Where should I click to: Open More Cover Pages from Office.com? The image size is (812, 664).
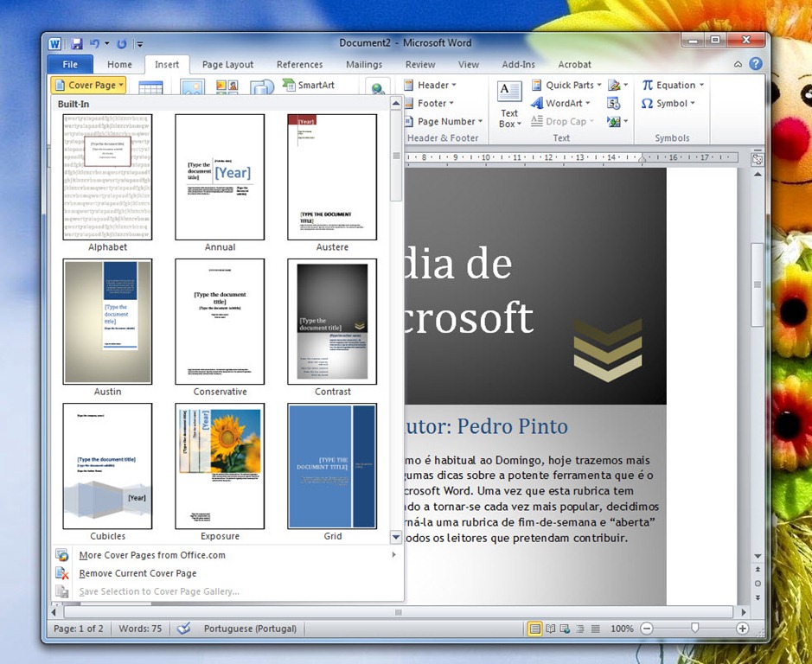(x=227, y=555)
